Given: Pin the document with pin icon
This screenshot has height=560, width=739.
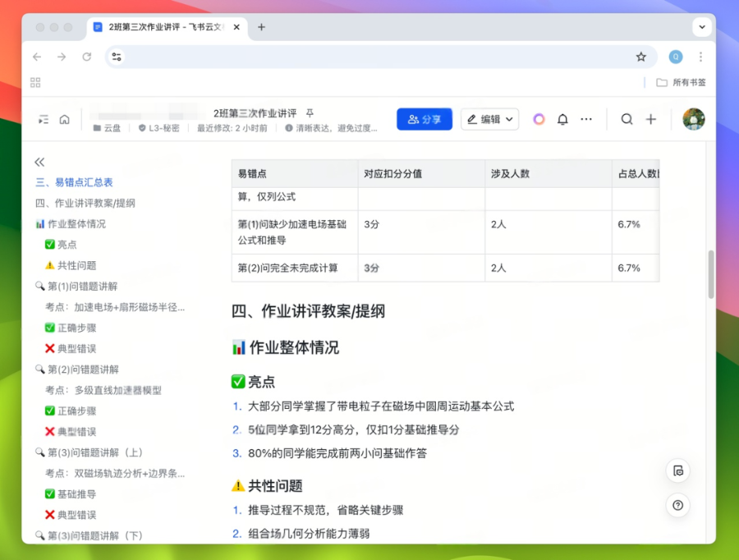Looking at the screenshot, I should pyautogui.click(x=310, y=113).
